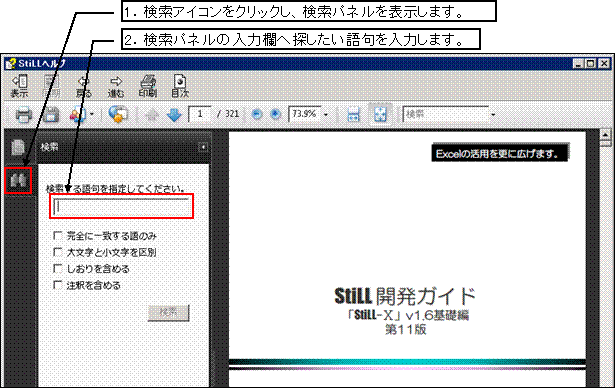Image resolution: width=615 pixels, height=388 pixels.
Task: Click the email/share icon in PDF toolbar
Action: pos(78,115)
